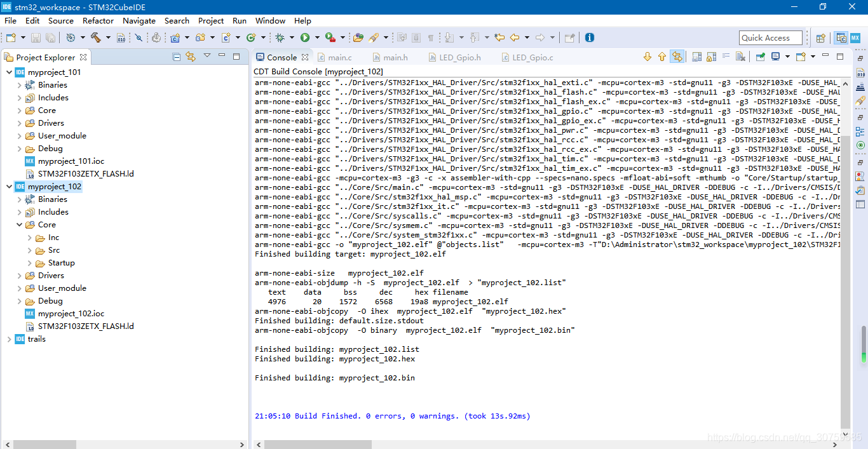Minimize the Project Explorer view
Screen dimensions: 868x449
222,57
